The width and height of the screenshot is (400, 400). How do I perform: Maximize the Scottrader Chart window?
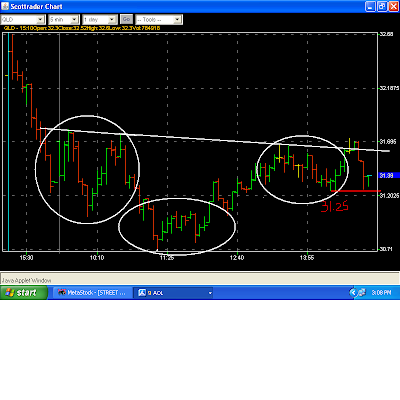382,6
